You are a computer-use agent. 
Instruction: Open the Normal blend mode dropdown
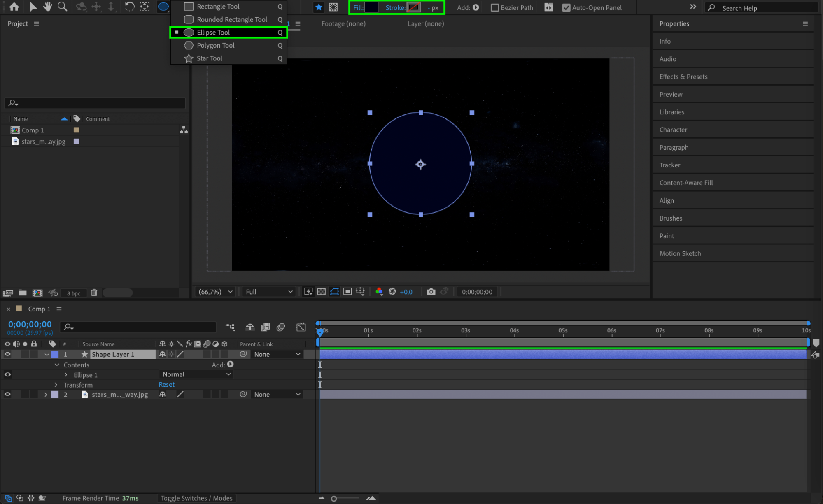pyautogui.click(x=196, y=374)
